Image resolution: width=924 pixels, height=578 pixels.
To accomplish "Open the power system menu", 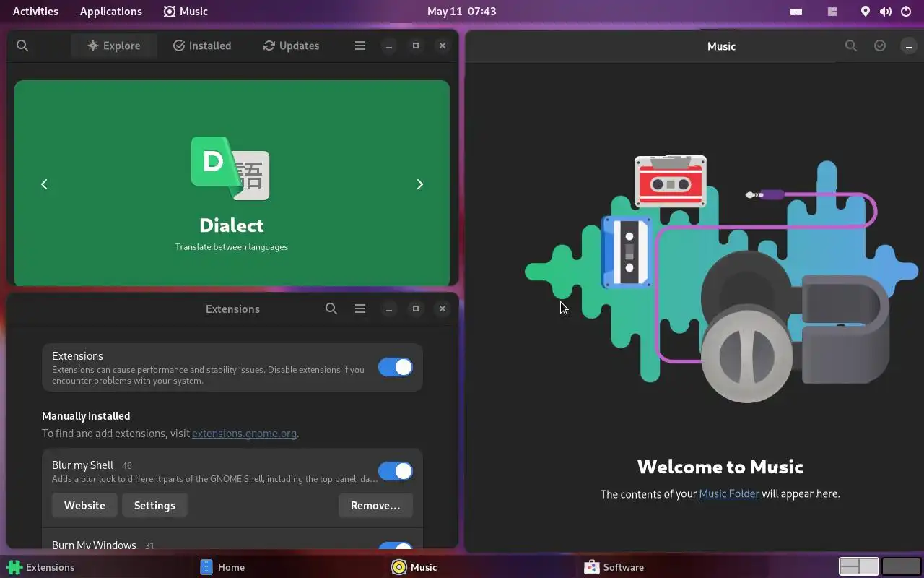I will click(x=906, y=12).
